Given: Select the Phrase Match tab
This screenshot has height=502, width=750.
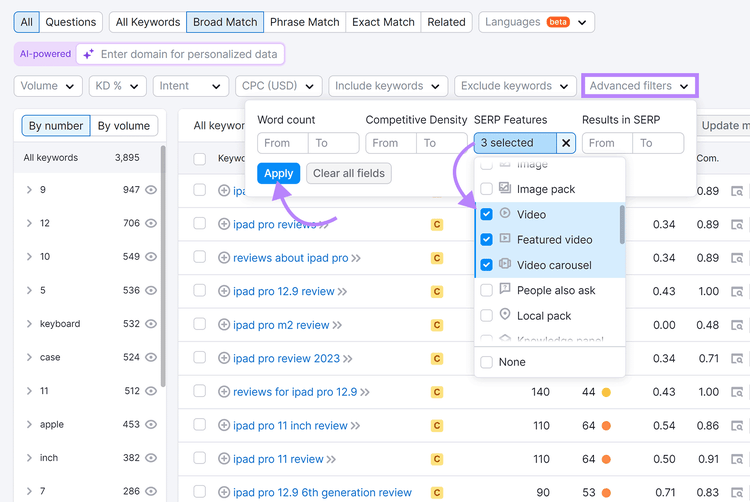Looking at the screenshot, I should coord(305,22).
